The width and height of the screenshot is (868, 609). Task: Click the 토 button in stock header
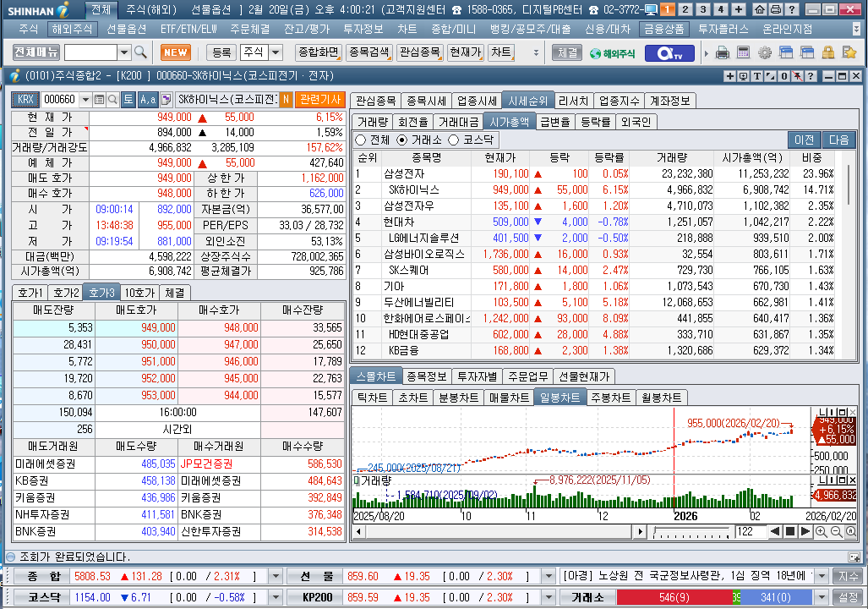click(x=128, y=100)
